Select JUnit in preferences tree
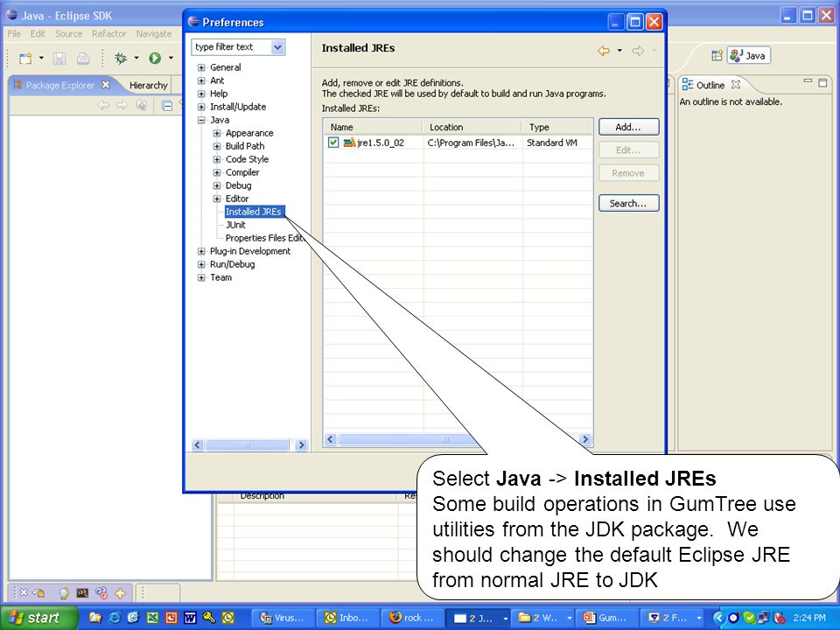 pyautogui.click(x=235, y=225)
